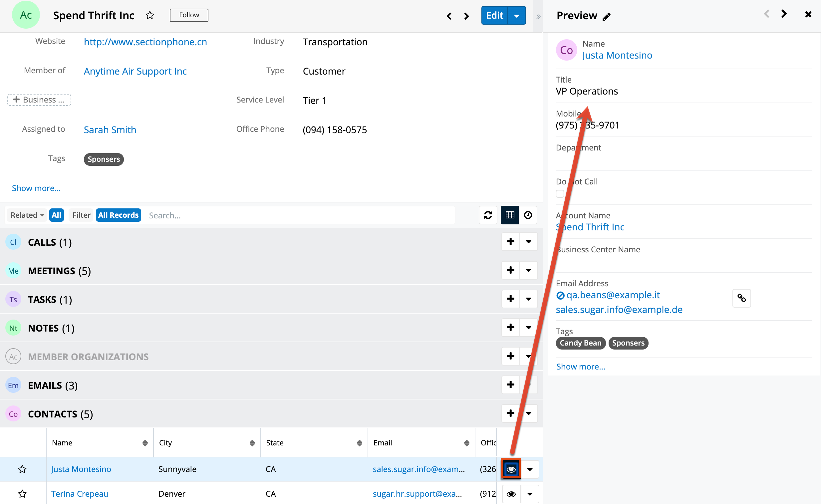Screen dimensions: 821x504
Task: Open the Edit button dropdown arrow
Action: point(516,15)
